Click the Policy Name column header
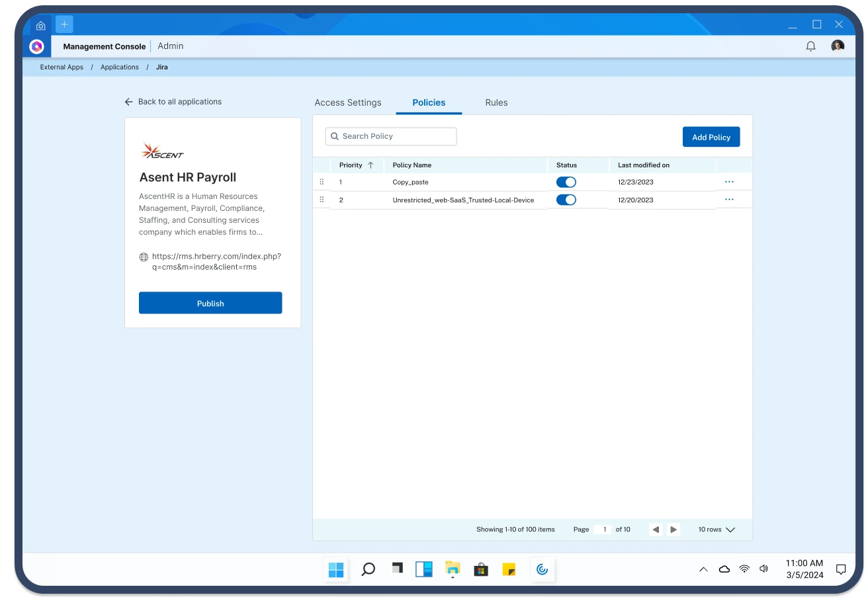This screenshot has height=599, width=868. [412, 165]
